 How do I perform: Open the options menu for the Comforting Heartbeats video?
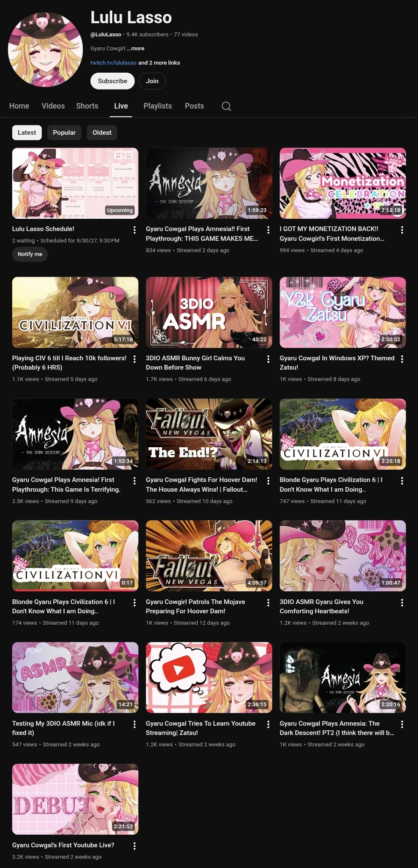click(402, 603)
